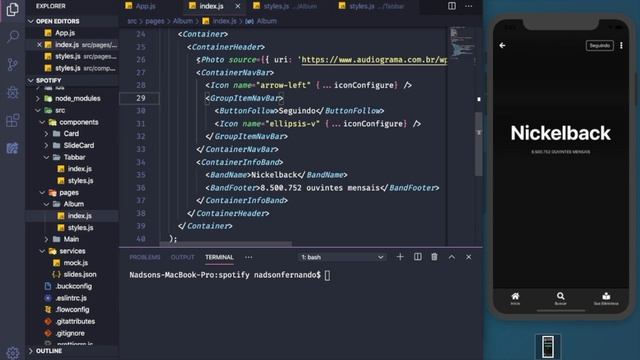Split the editor to the right
Image resolution: width=640 pixels, height=360 pixels.
[x=452, y=6]
